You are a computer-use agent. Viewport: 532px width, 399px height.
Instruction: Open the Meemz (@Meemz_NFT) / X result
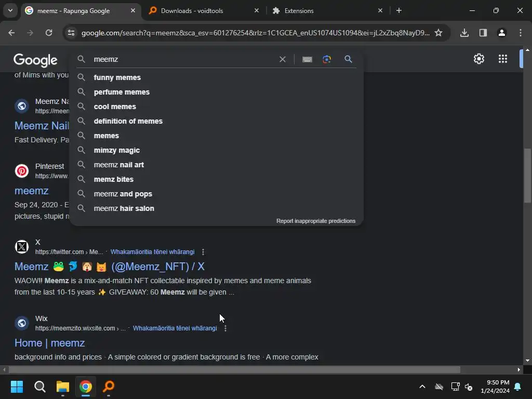(109, 267)
